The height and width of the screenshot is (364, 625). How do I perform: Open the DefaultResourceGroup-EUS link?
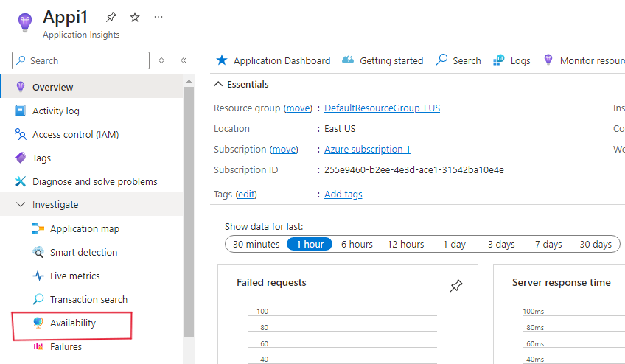[x=382, y=108]
